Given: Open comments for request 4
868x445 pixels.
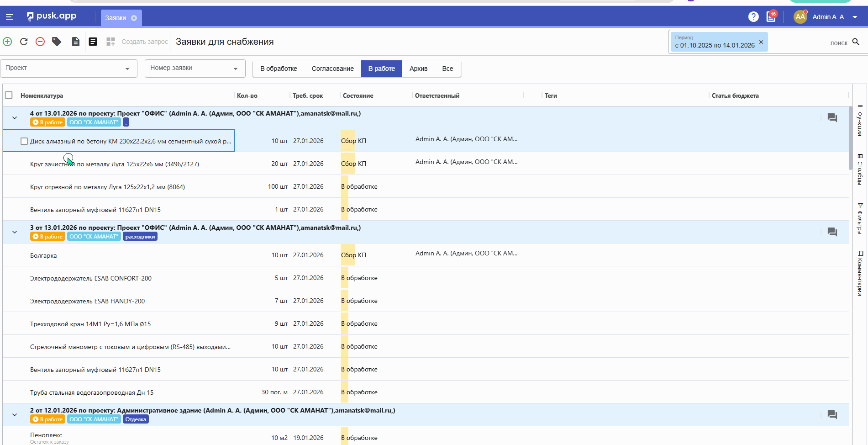Looking at the screenshot, I should (x=832, y=118).
